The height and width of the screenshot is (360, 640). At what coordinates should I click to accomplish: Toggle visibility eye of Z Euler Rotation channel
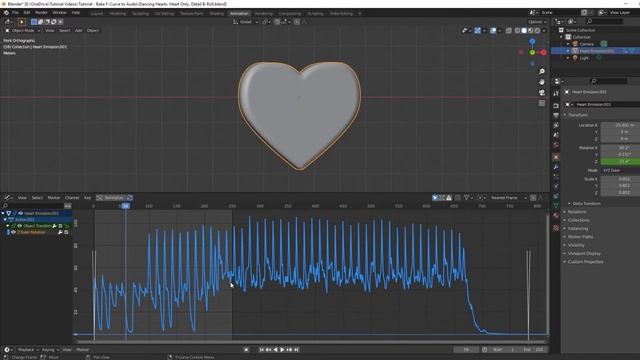click(13, 232)
